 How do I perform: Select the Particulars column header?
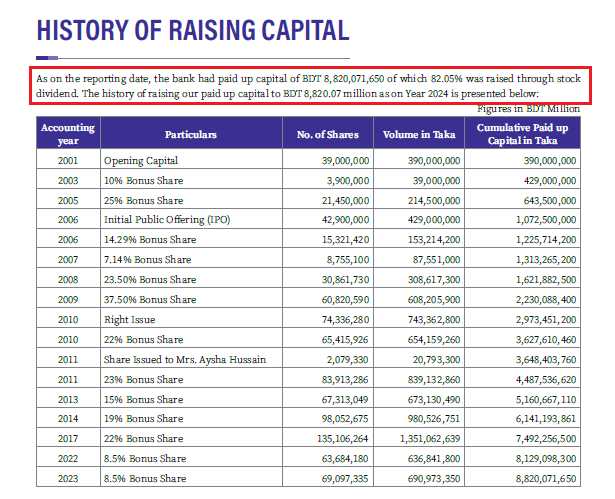coord(191,134)
